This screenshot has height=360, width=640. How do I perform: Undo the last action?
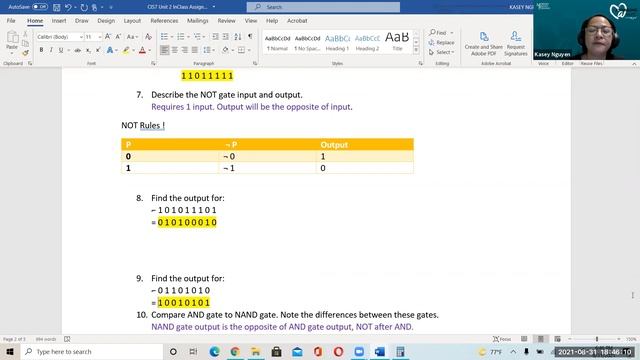click(68, 7)
